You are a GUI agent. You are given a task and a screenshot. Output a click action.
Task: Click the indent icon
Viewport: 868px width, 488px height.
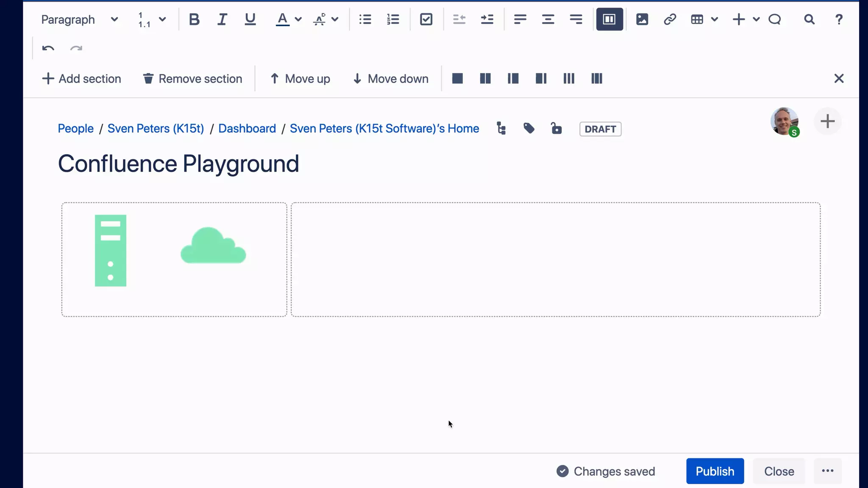(487, 19)
